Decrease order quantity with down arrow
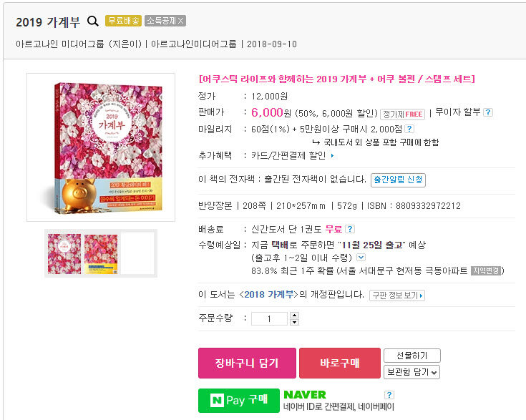The height and width of the screenshot is (420, 526). 294,322
